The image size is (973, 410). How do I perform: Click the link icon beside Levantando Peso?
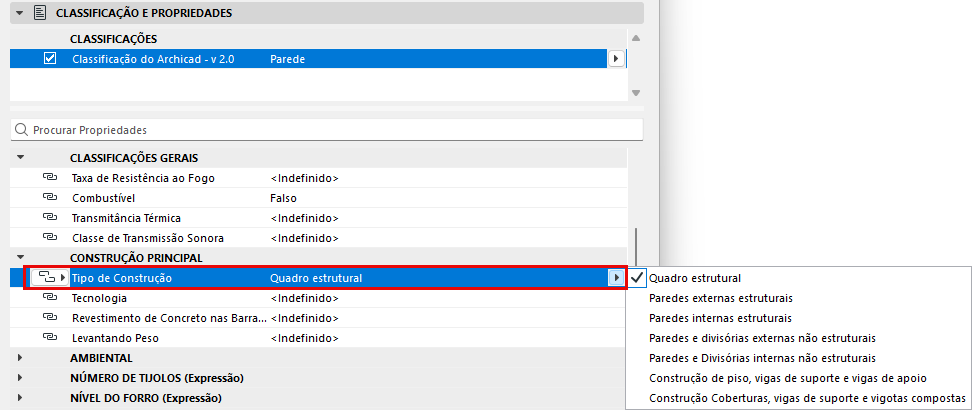(x=50, y=338)
